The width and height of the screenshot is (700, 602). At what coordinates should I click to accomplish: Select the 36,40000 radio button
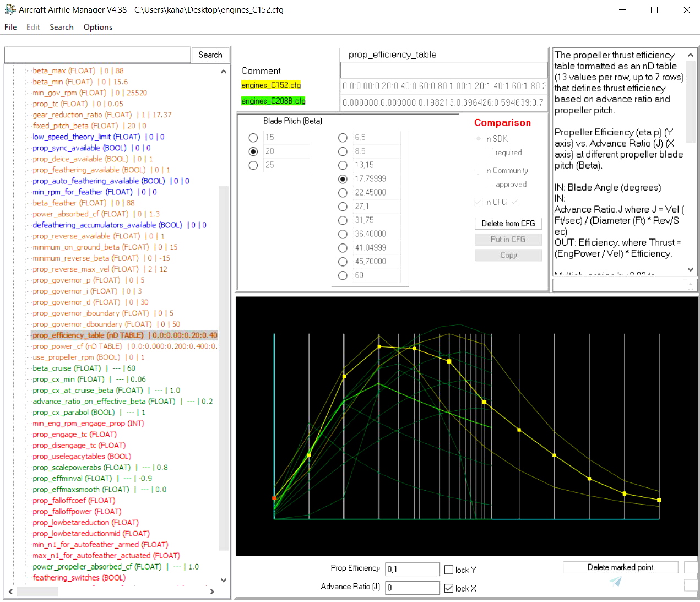[343, 234]
